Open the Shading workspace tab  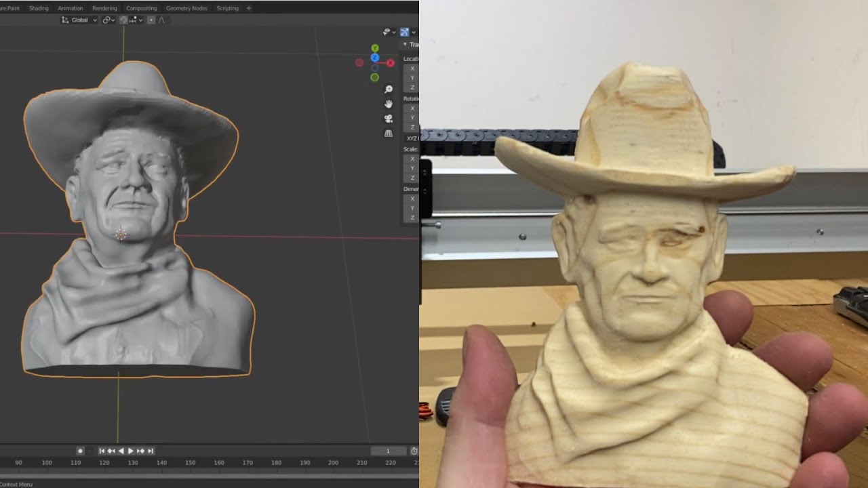39,8
